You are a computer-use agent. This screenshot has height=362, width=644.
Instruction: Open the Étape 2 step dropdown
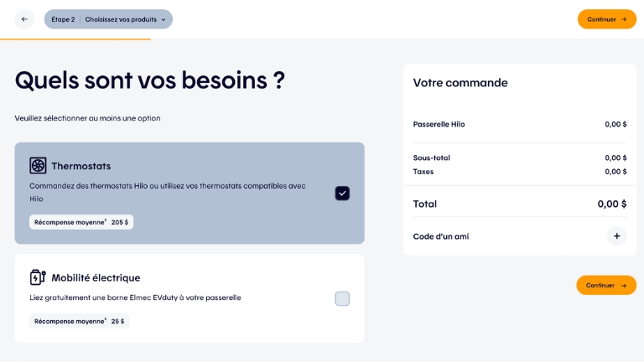pyautogui.click(x=108, y=19)
